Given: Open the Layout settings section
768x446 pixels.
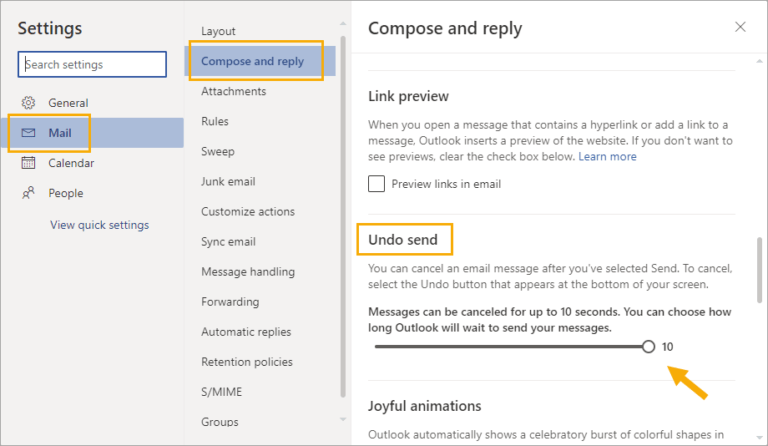Looking at the screenshot, I should tap(218, 31).
